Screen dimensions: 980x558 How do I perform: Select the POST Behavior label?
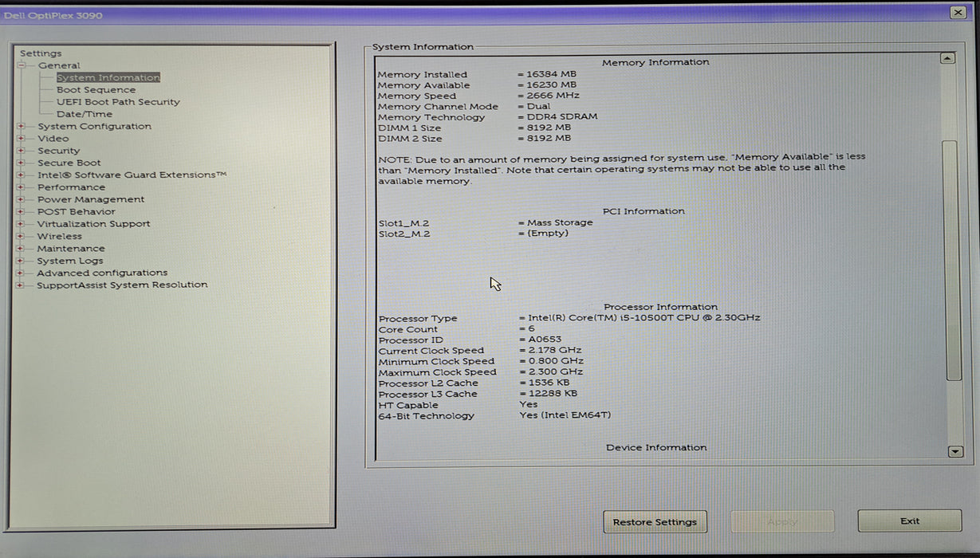click(x=76, y=211)
